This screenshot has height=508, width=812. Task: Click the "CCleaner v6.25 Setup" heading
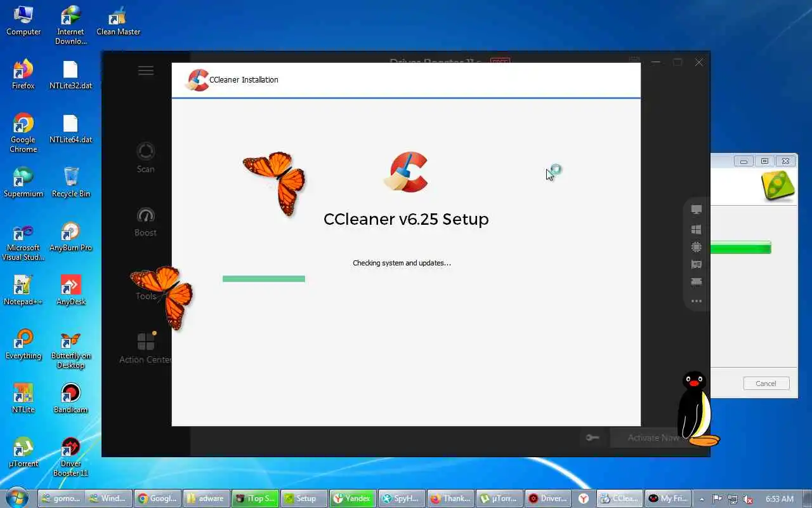coord(406,219)
